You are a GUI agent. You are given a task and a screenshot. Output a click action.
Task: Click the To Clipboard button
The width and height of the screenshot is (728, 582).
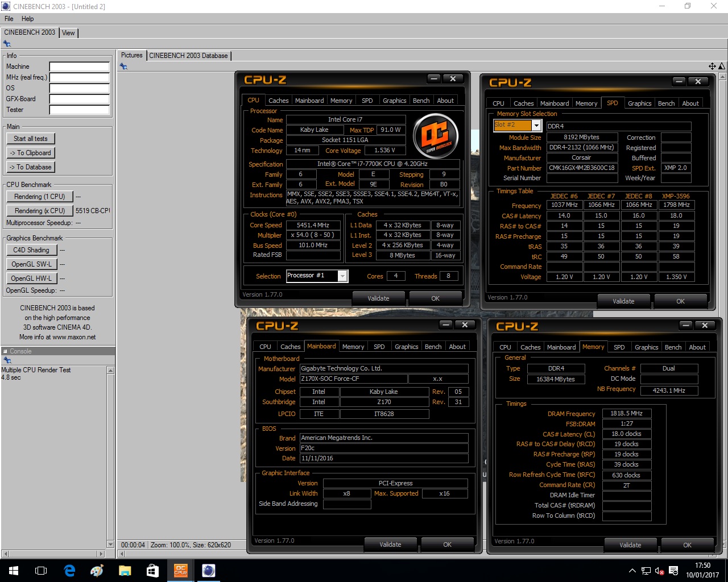coord(31,153)
